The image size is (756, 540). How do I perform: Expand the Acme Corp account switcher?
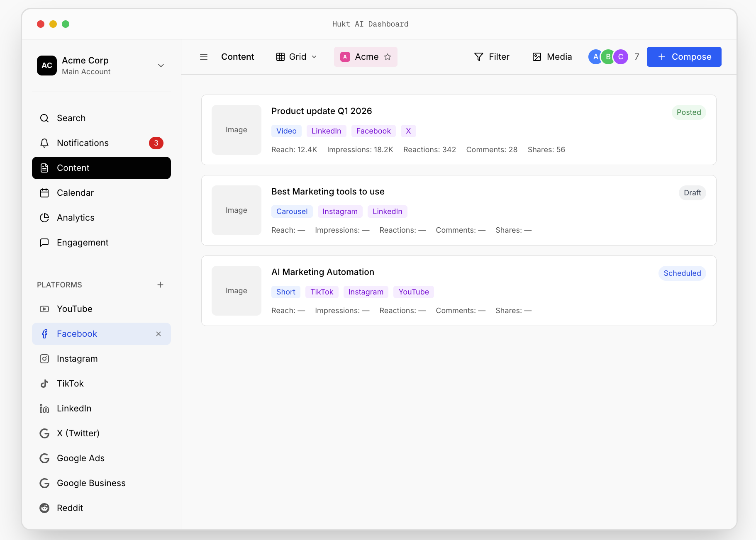click(161, 66)
